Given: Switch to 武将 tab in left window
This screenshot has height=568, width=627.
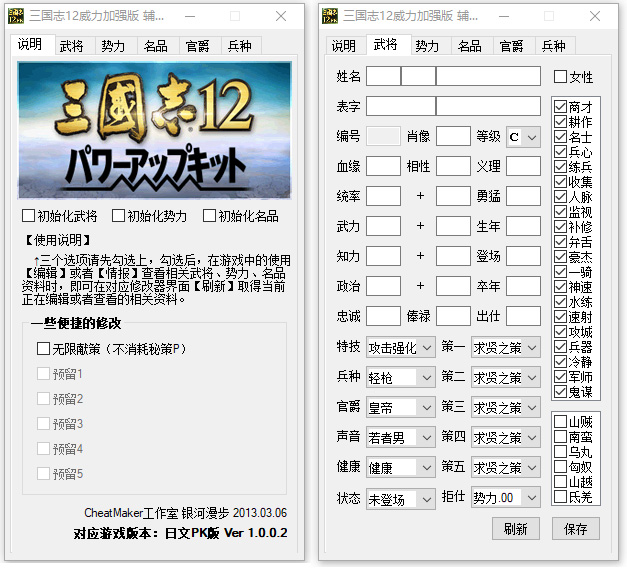Looking at the screenshot, I should 74,46.
